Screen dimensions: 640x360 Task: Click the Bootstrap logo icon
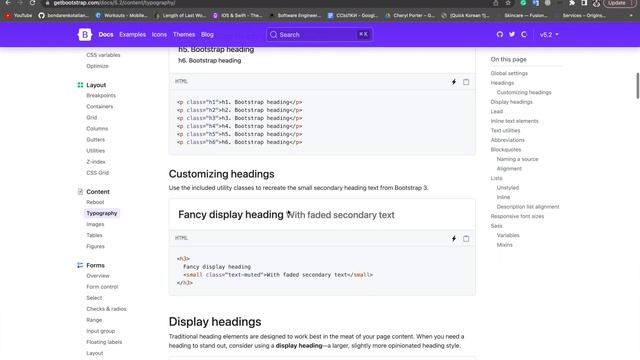point(85,35)
